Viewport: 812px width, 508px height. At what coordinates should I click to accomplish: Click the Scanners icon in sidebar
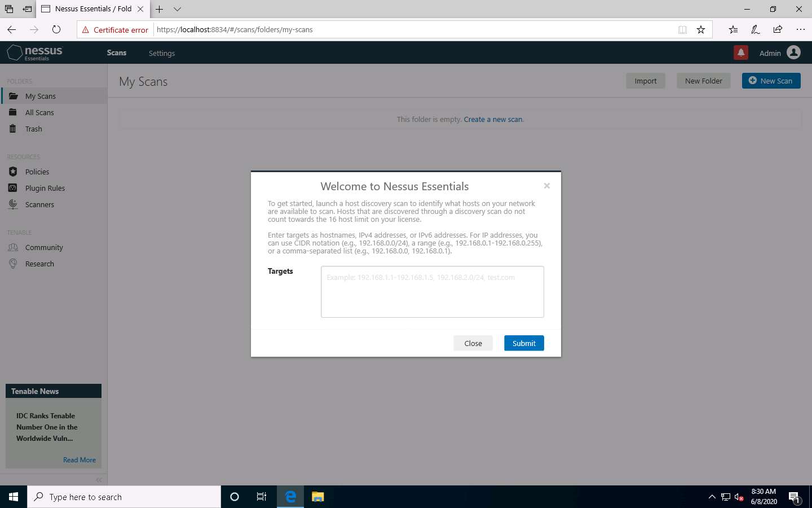click(x=13, y=204)
